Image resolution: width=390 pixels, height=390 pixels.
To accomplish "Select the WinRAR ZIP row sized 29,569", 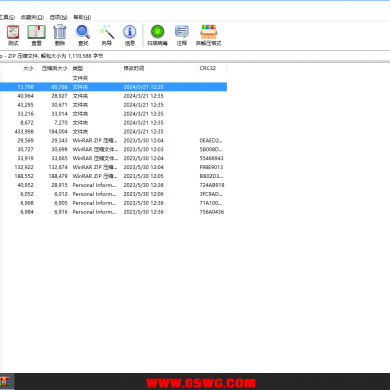I will pos(113,141).
